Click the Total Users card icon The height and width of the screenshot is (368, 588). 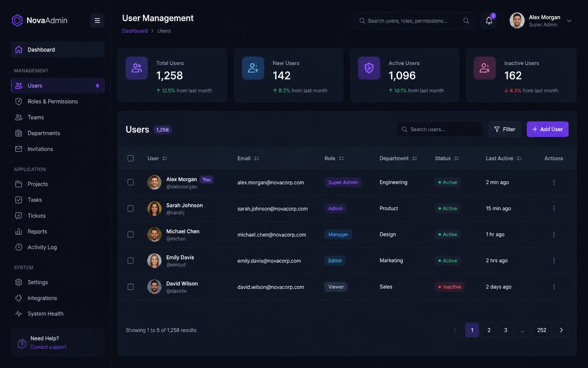coord(137,68)
